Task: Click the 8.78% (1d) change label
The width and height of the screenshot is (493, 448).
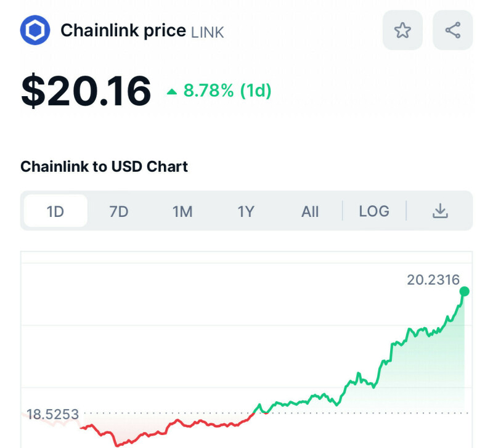Action: tap(227, 91)
